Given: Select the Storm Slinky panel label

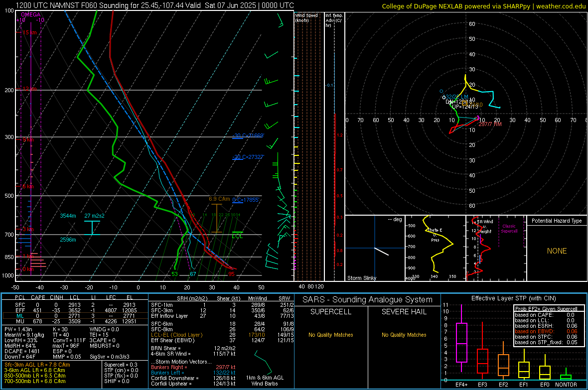Looking at the screenshot, I should 361,278.
